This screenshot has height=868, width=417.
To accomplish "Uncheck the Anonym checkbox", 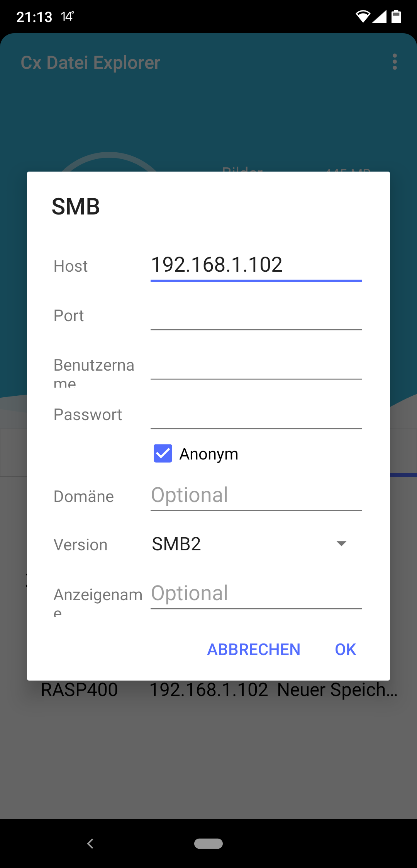I will [163, 453].
